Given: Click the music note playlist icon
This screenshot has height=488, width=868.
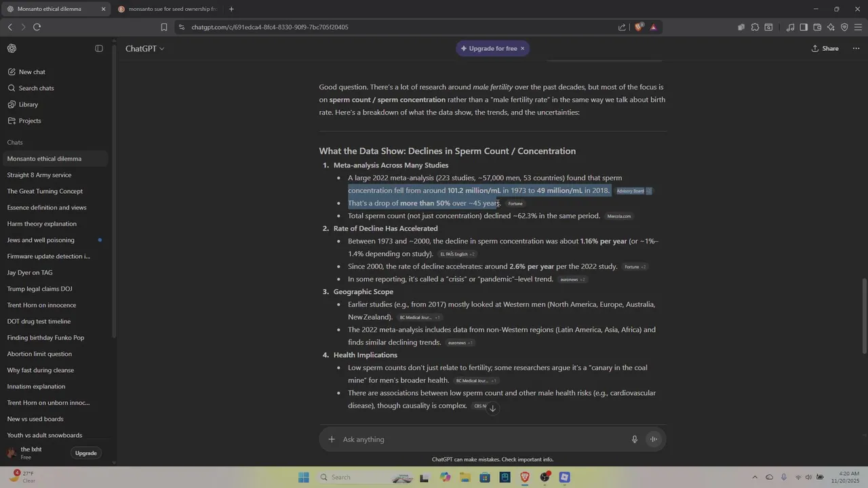Looking at the screenshot, I should [790, 27].
